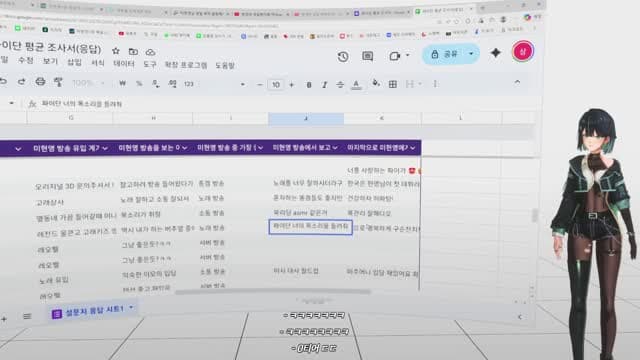Open version history clock icon
Screen dimensions: 640x360
pos(343,56)
